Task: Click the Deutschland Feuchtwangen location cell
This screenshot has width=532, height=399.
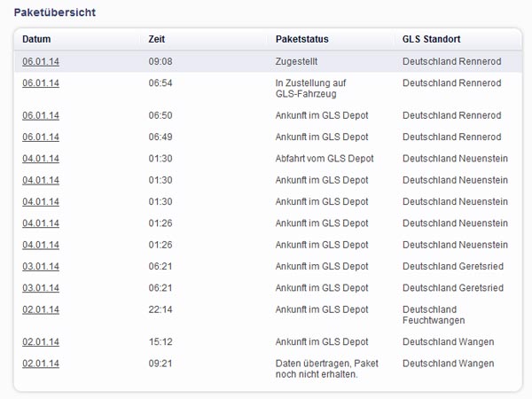Action: point(434,315)
